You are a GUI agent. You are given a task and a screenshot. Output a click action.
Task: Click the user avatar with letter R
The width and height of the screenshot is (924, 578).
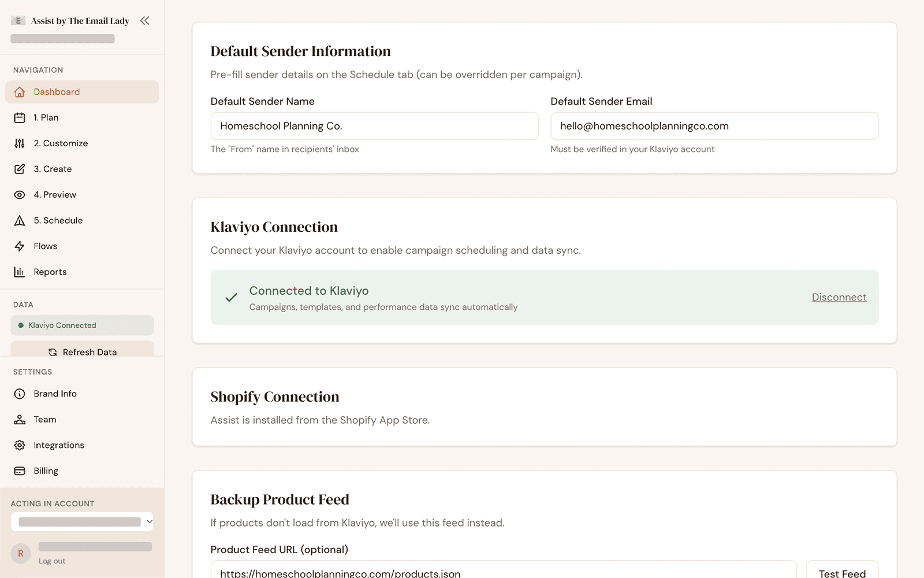coord(21,553)
